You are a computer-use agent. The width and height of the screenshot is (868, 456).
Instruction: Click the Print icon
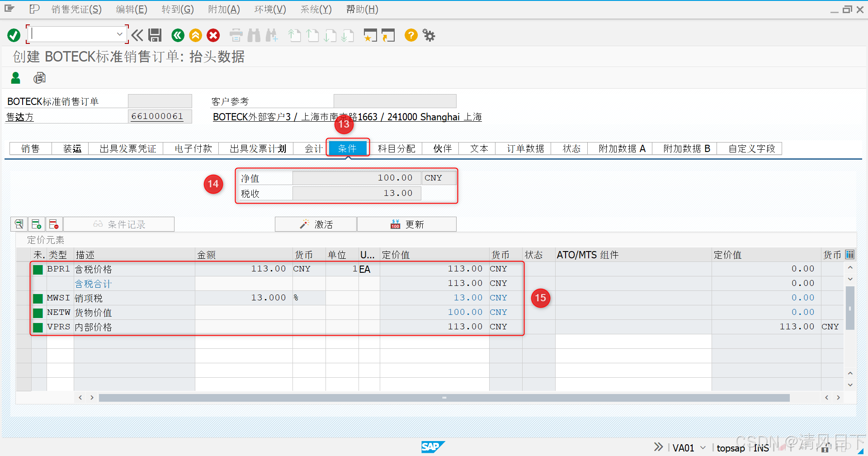236,35
